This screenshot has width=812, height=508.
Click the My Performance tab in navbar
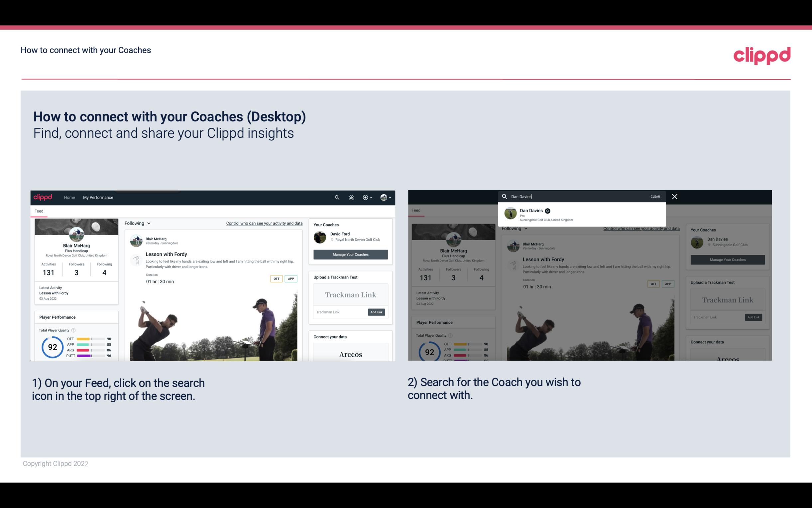point(98,197)
